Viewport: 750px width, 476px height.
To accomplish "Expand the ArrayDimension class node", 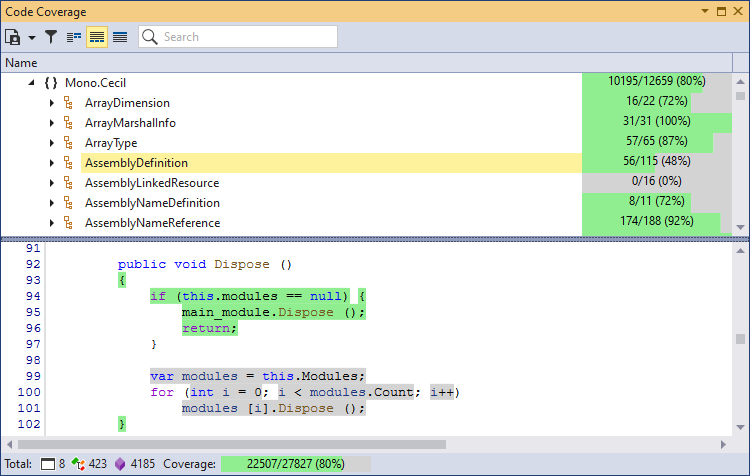I will point(52,103).
